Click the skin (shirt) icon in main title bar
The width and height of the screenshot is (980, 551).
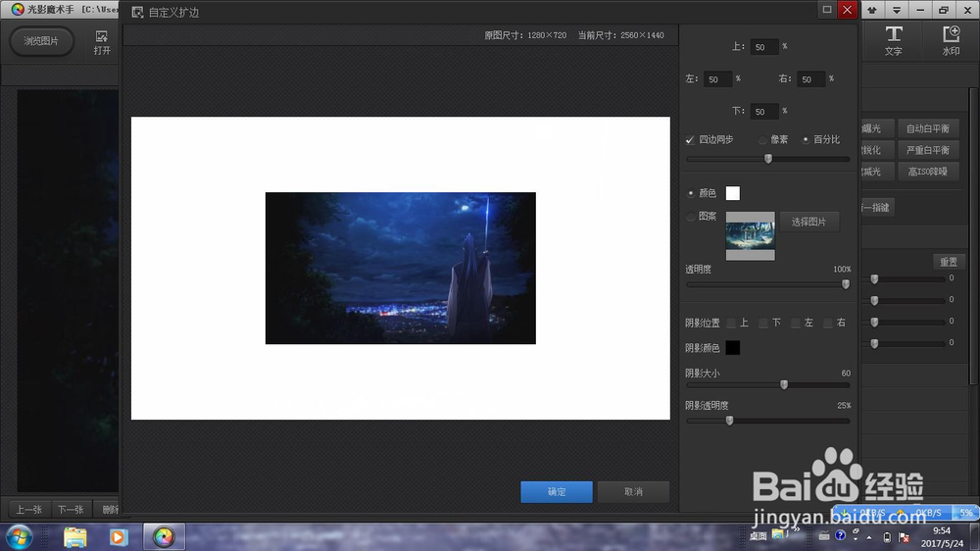point(872,10)
